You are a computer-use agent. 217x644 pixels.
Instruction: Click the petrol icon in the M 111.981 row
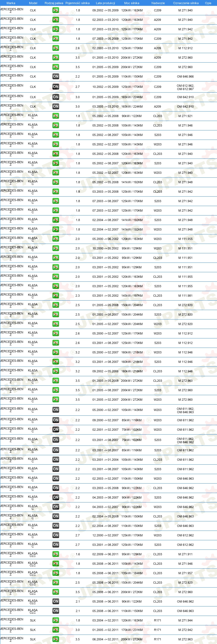click(x=56, y=296)
